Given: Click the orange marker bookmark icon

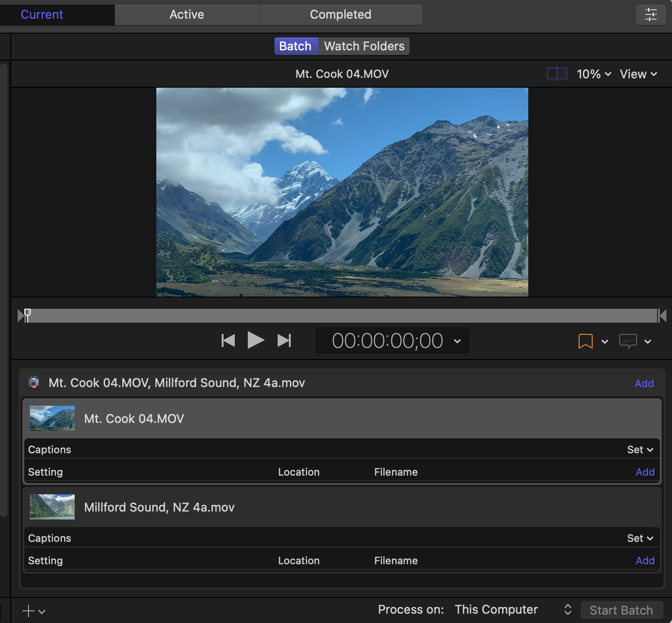Looking at the screenshot, I should (x=585, y=341).
